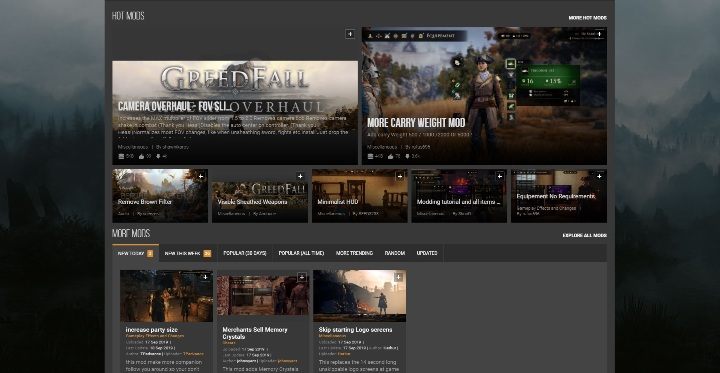Open Merchants Sell Memory Crystals title link

[255, 333]
